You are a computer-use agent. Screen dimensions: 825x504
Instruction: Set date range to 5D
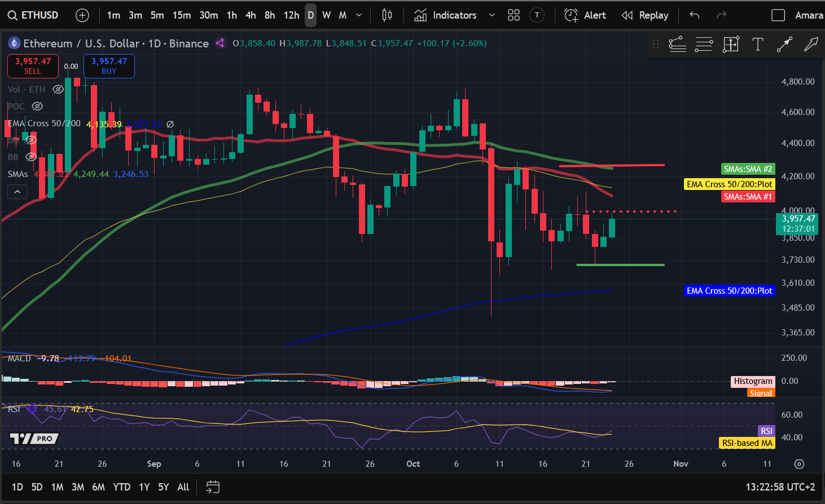click(37, 487)
